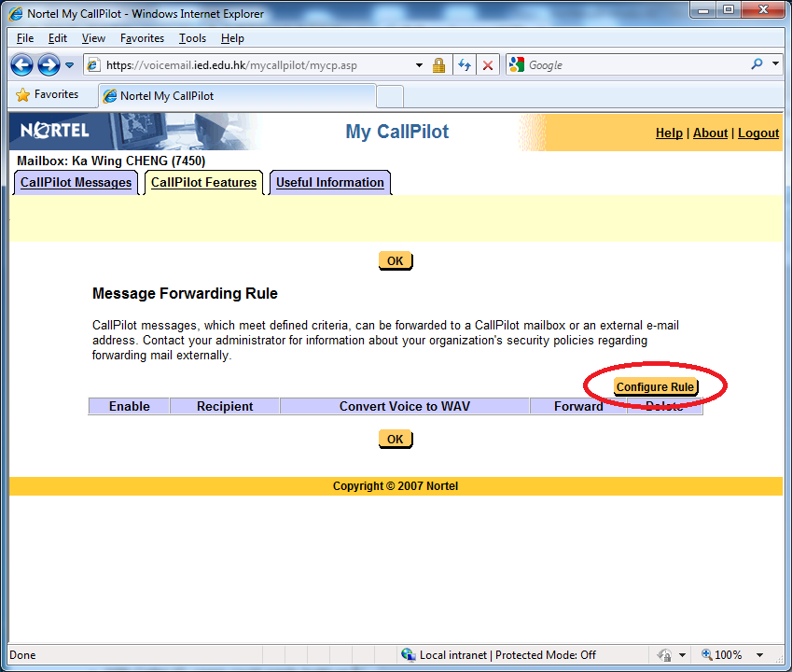Open the Help menu in menu bar
Image resolution: width=792 pixels, height=672 pixels.
[x=232, y=38]
